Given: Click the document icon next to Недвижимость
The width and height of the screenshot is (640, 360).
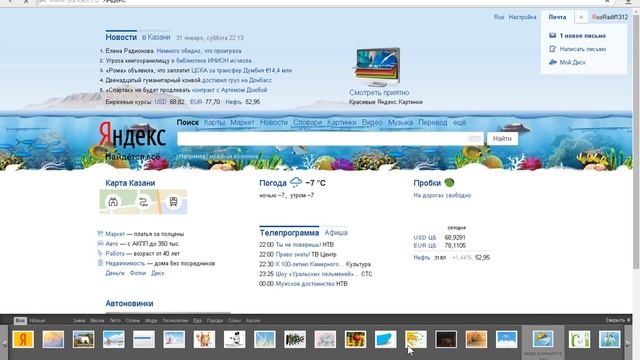Looking at the screenshot, I should pyautogui.click(x=100, y=263).
